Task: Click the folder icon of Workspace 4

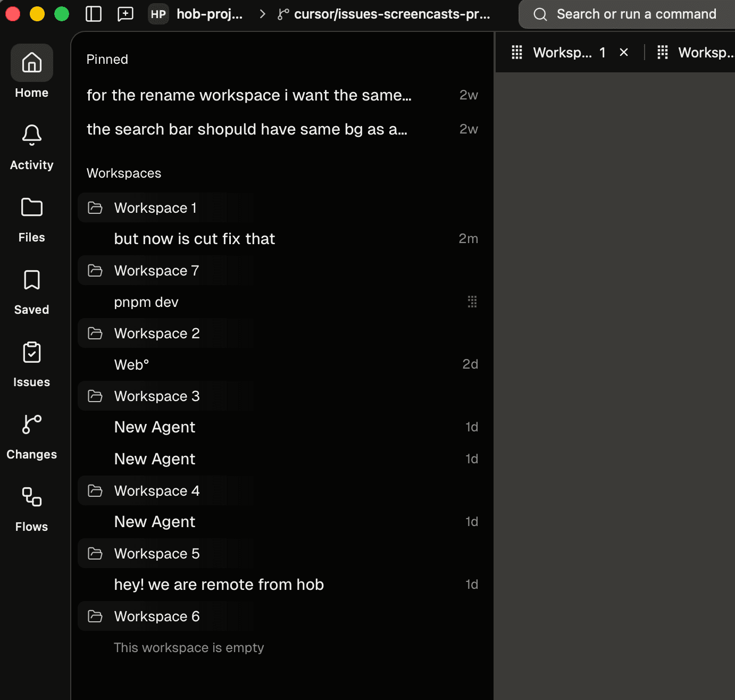Action: (x=95, y=490)
